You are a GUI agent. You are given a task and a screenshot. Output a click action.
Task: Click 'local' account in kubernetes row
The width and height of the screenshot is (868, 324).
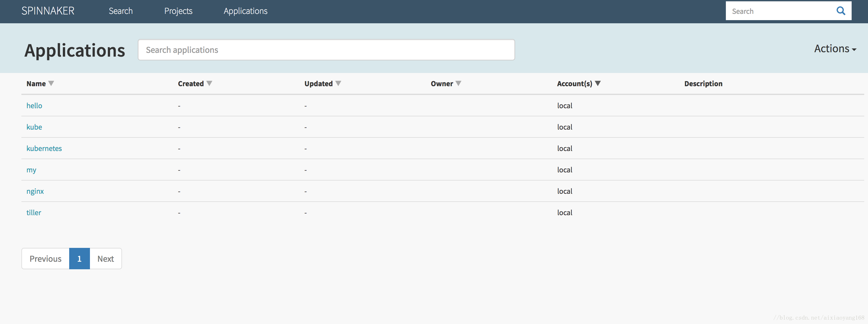[x=565, y=148]
